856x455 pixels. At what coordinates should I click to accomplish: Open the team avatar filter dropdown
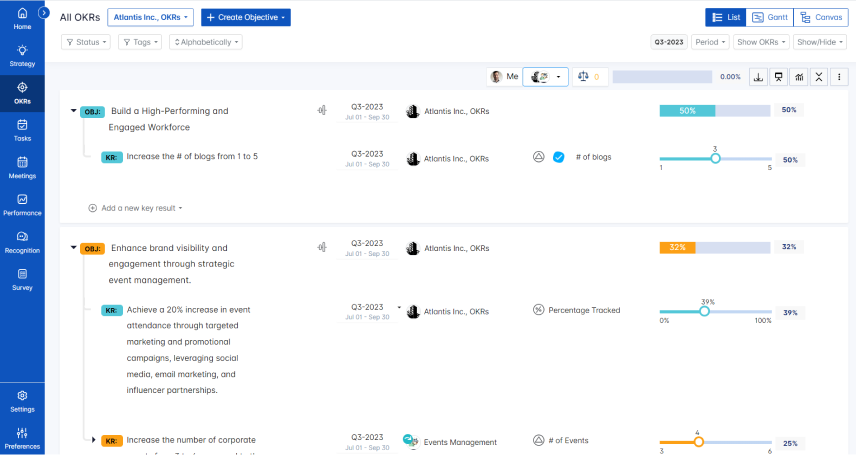coord(545,77)
